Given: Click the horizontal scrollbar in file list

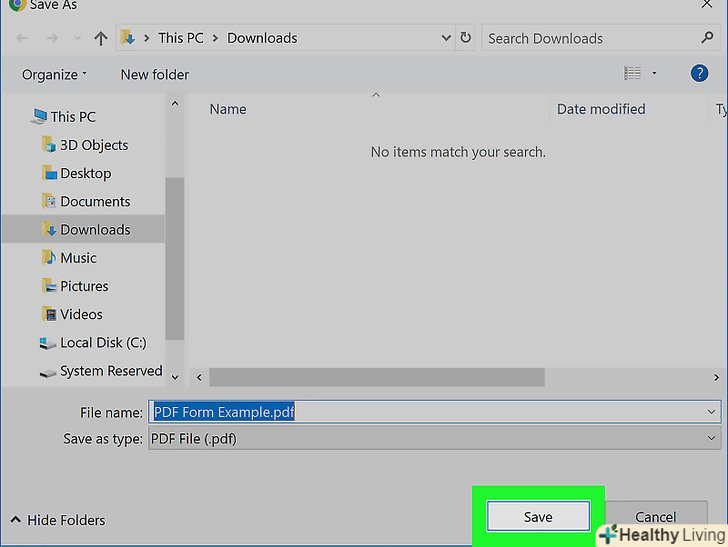Looking at the screenshot, I should point(376,377).
